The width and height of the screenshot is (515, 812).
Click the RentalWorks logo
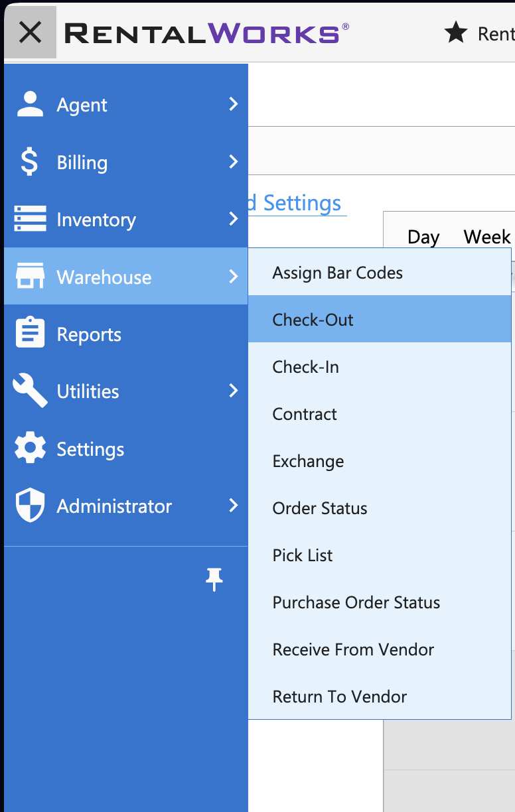206,33
